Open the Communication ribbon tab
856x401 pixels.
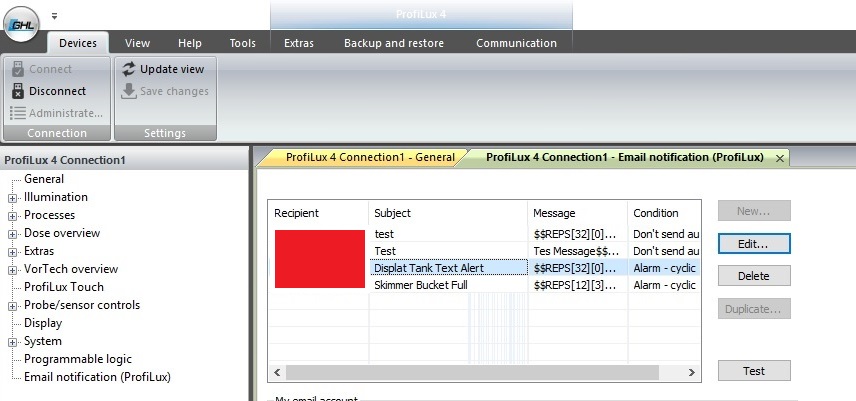(x=516, y=43)
